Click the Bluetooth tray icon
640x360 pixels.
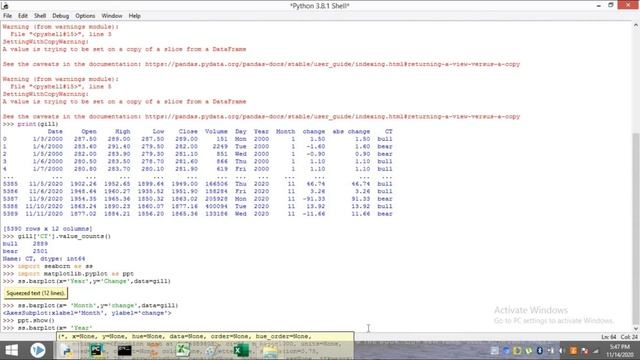tap(540, 351)
